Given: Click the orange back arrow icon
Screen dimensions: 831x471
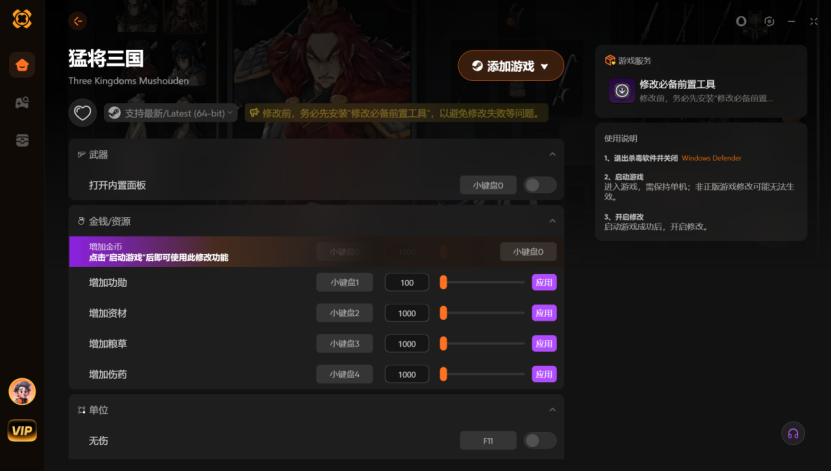Looking at the screenshot, I should tap(78, 21).
